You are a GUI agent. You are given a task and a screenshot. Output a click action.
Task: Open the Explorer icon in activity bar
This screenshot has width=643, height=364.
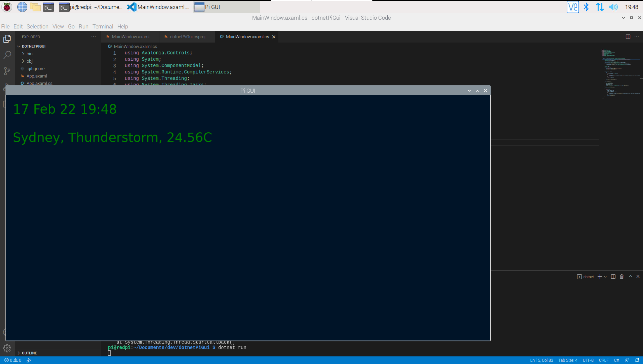click(x=7, y=39)
